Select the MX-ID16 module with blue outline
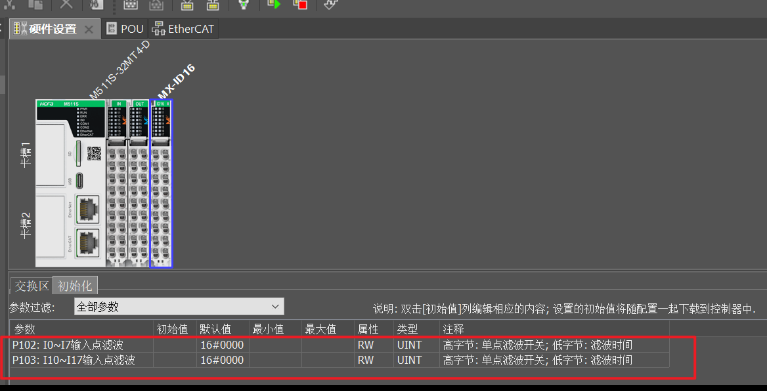Image resolution: width=767 pixels, height=391 pixels. [161, 184]
